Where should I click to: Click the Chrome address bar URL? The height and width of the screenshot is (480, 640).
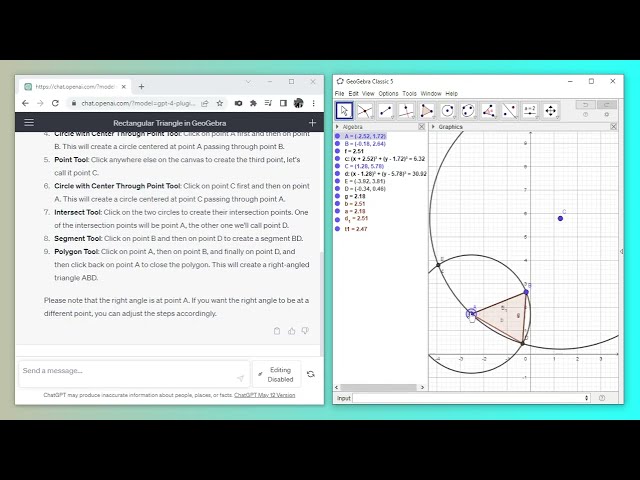tap(138, 103)
